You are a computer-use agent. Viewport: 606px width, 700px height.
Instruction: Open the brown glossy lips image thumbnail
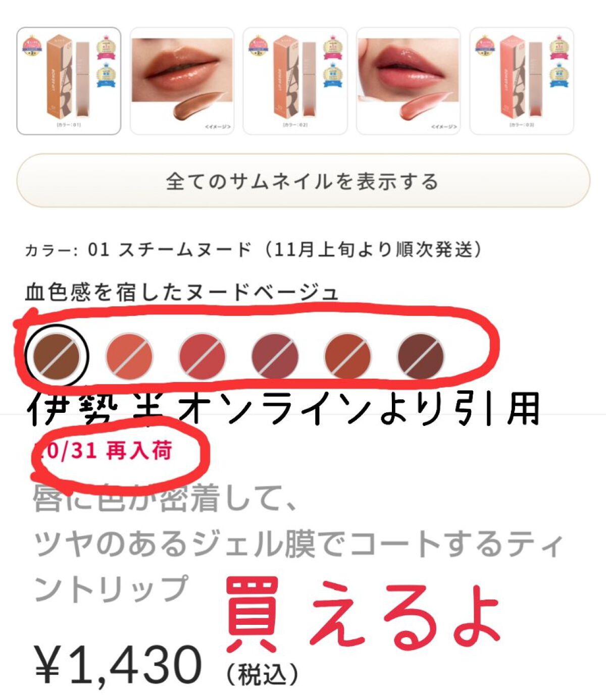tap(182, 81)
